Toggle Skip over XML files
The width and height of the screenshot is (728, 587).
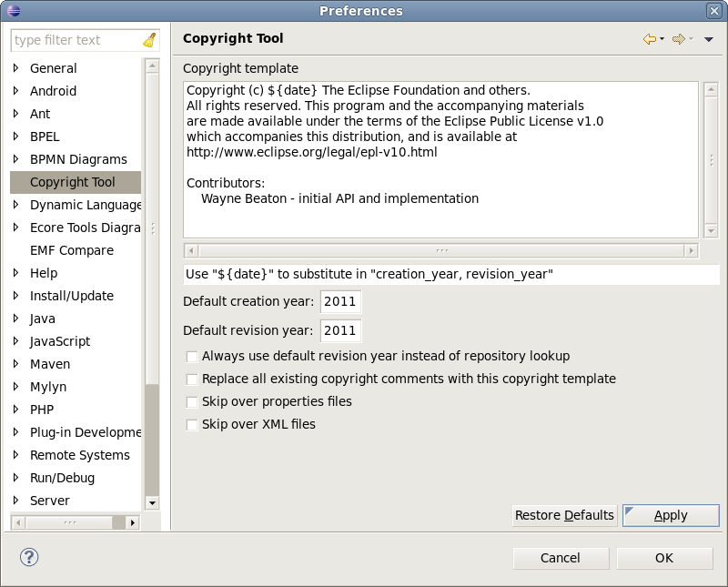(192, 425)
